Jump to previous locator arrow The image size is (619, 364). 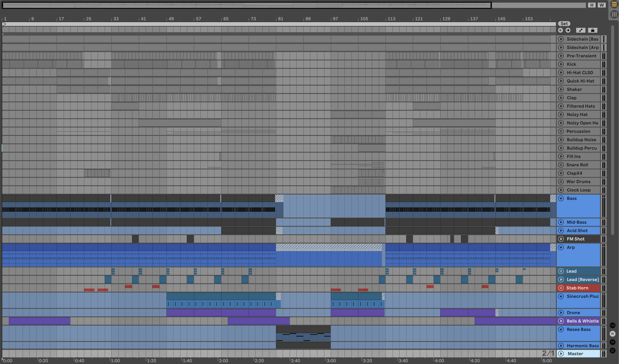pos(560,30)
